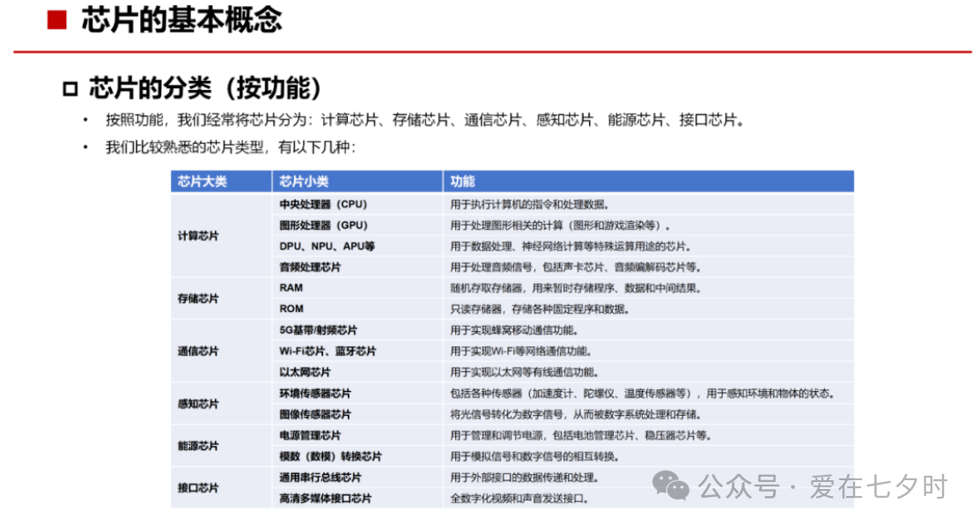Select the 能源芯片 category cell
The height and width of the screenshot is (526, 980).
(x=198, y=446)
